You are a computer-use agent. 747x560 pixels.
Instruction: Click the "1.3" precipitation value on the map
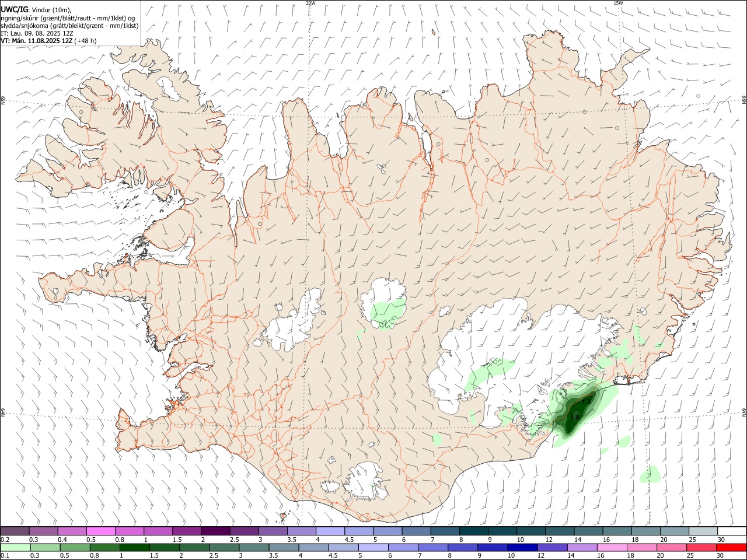tap(587, 402)
